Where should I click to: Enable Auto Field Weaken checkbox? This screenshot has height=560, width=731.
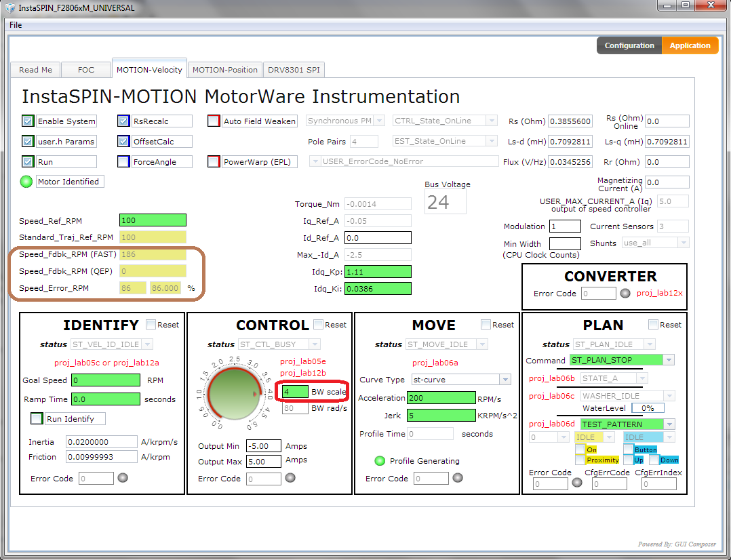(214, 121)
